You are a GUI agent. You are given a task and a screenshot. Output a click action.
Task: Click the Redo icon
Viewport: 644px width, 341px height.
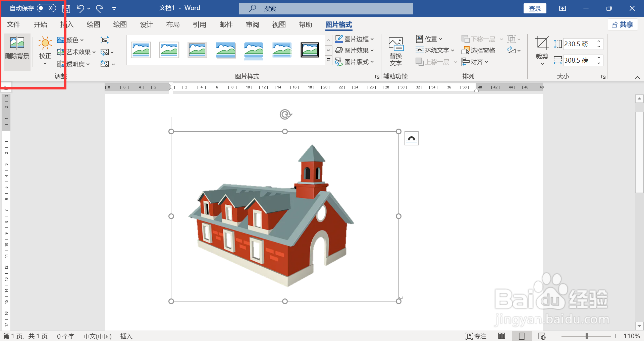(100, 8)
